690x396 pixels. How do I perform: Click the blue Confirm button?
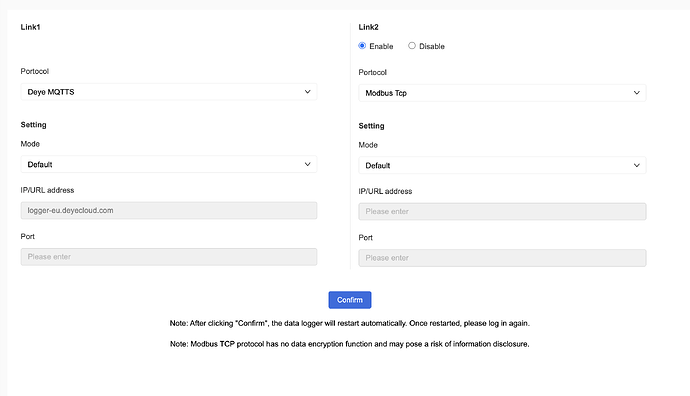pyautogui.click(x=350, y=300)
